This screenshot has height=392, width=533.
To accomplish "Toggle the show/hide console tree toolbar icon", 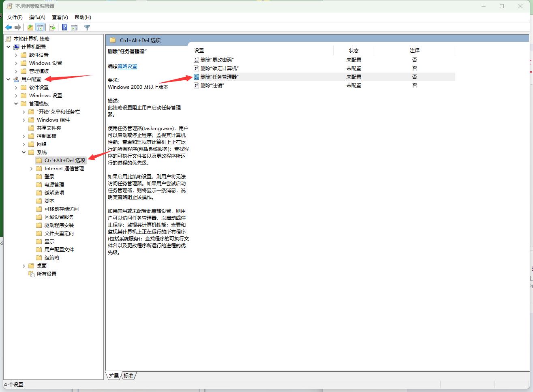I will (x=40, y=28).
